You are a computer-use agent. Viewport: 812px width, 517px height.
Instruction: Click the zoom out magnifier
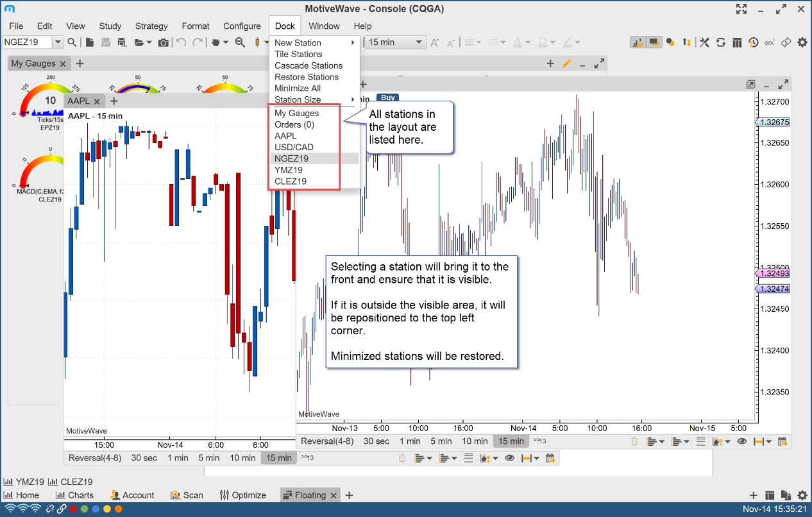point(240,42)
